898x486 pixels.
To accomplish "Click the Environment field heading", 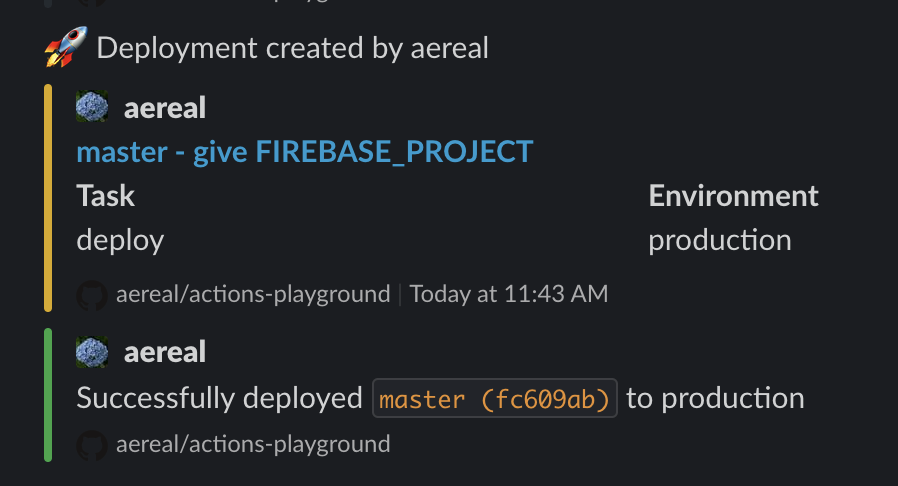I will click(x=733, y=196).
